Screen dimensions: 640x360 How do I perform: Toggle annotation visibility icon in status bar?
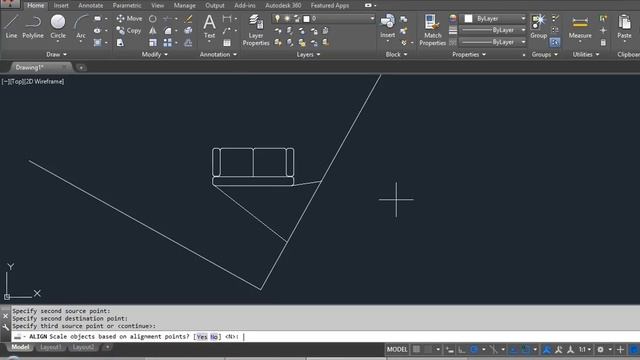[x=547, y=349]
